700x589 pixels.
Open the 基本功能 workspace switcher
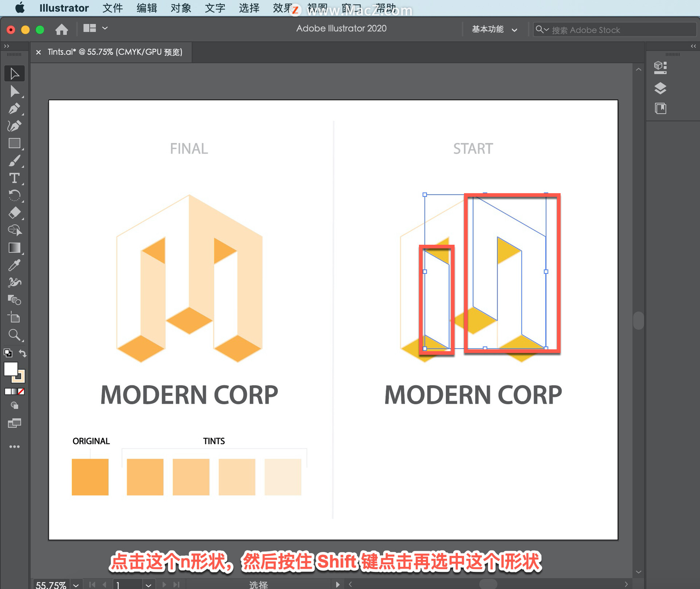point(494,30)
